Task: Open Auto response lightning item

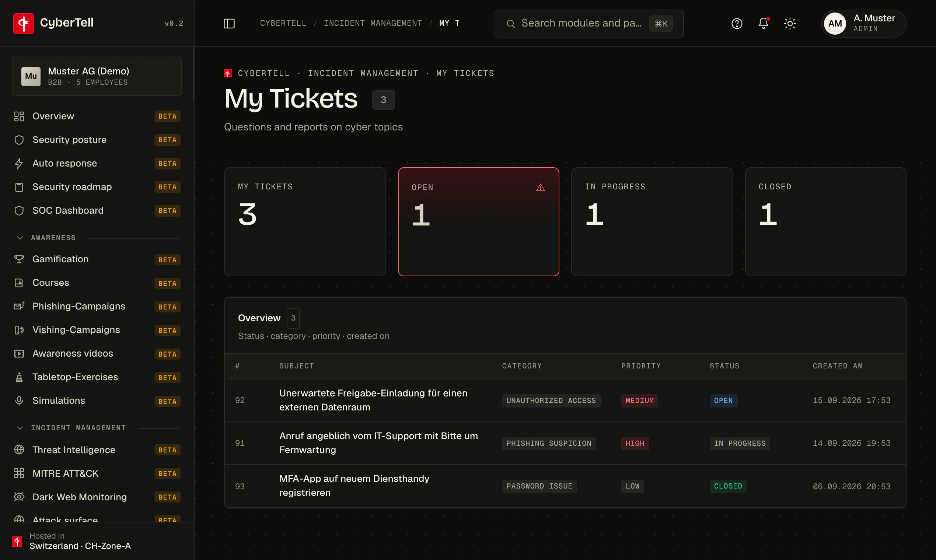Action: pos(97,164)
